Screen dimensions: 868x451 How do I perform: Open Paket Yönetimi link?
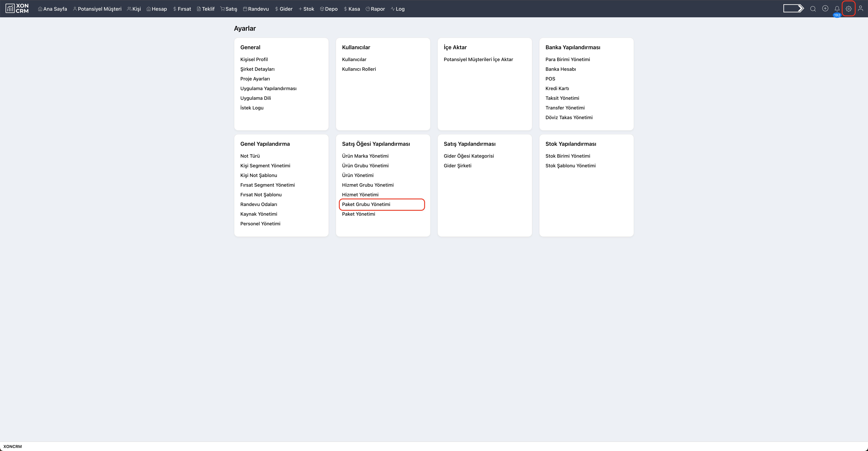(359, 214)
